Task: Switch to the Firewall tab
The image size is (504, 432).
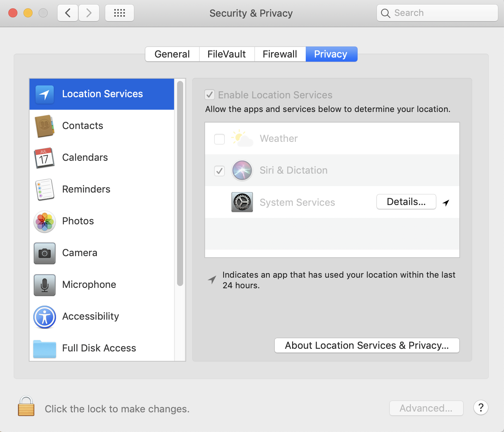Action: (280, 54)
